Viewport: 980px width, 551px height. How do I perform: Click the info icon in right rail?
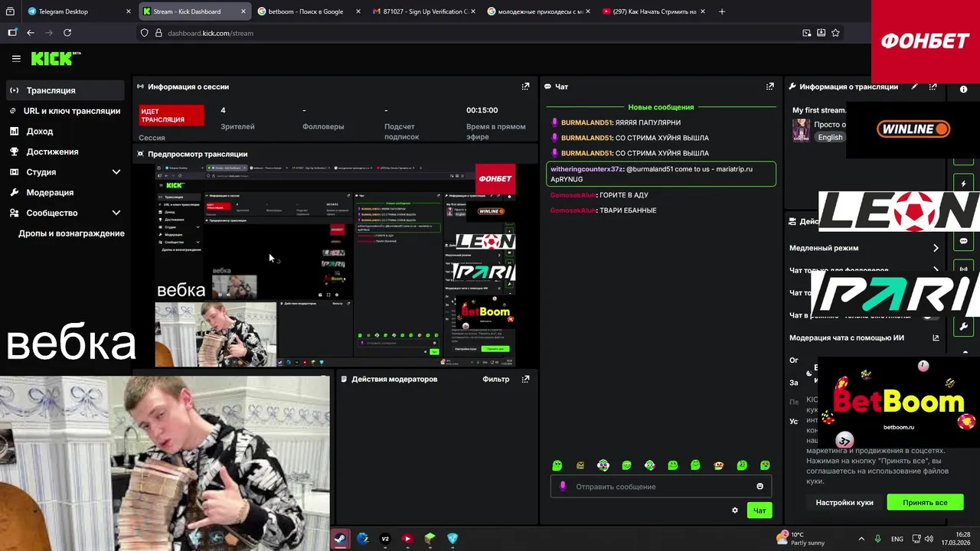963,90
